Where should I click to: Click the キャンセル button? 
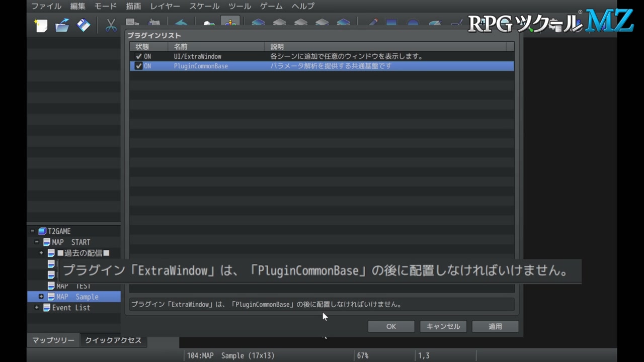pyautogui.click(x=443, y=326)
